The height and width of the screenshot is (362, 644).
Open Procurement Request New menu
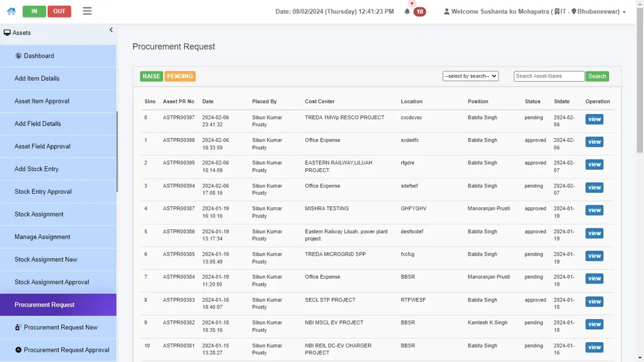pos(58,327)
